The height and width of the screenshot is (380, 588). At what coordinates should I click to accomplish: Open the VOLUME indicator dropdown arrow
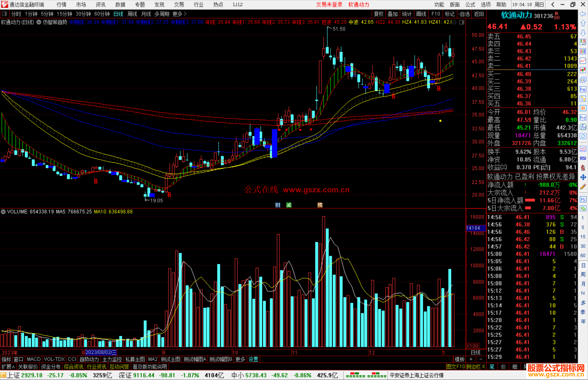point(3,212)
